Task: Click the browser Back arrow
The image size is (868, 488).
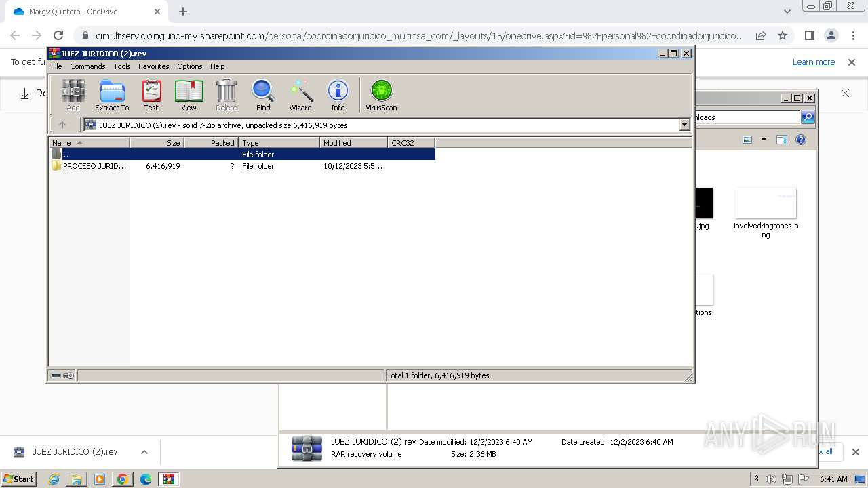Action: [15, 35]
